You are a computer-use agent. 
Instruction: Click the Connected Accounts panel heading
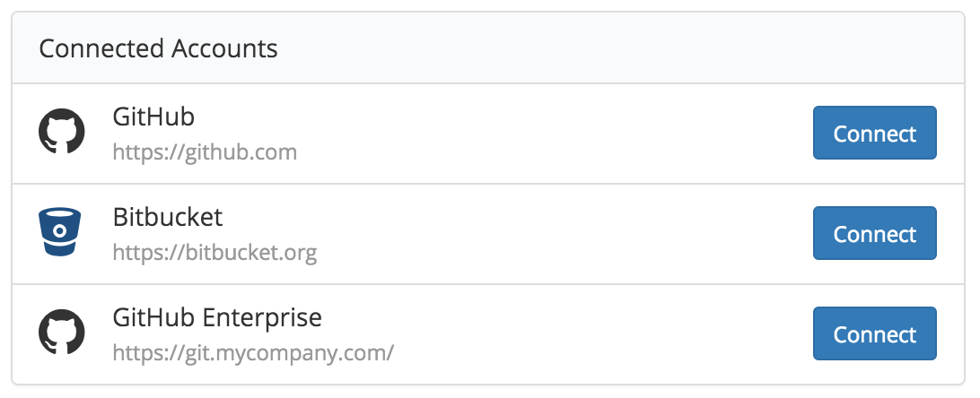158,48
